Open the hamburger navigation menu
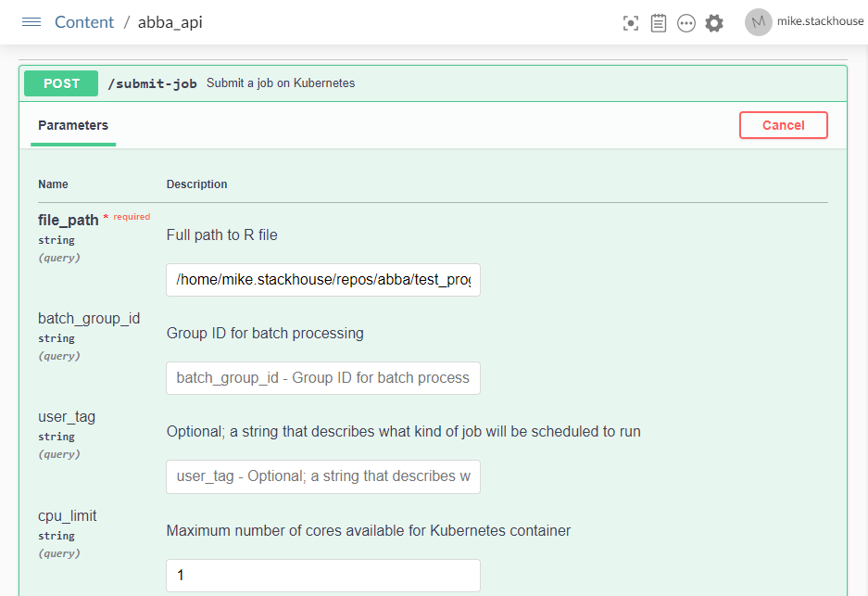The image size is (868, 596). [31, 22]
